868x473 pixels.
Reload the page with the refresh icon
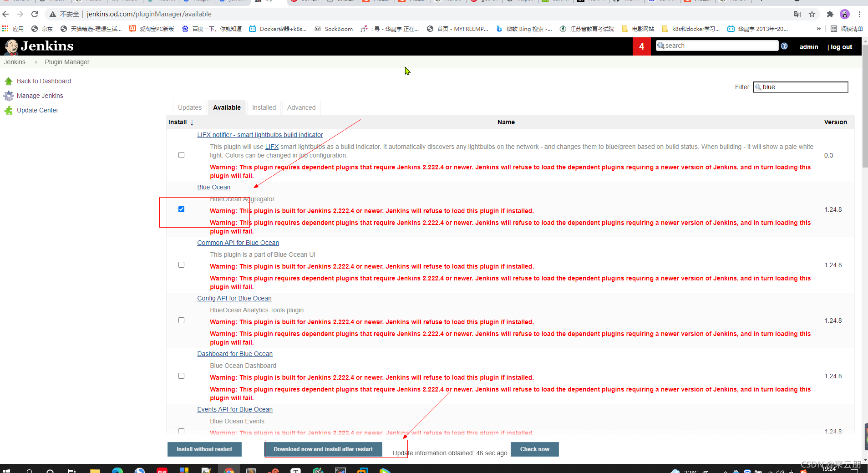pos(35,14)
